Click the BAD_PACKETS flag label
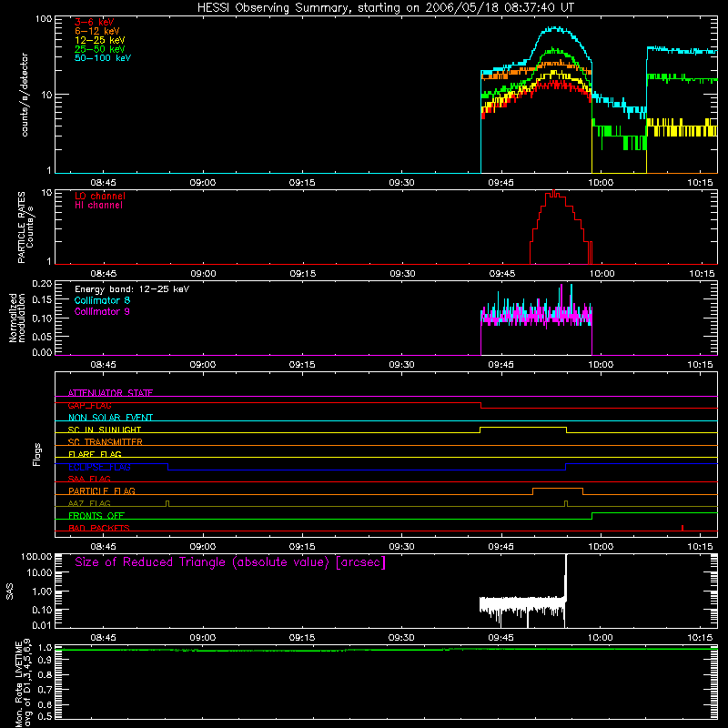The height and width of the screenshot is (728, 728). [x=99, y=528]
